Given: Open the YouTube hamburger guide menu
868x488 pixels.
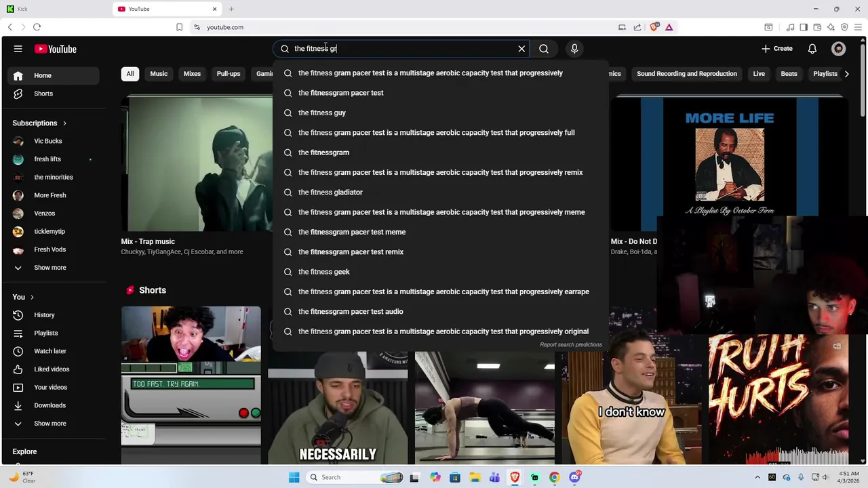Looking at the screenshot, I should pos(18,49).
